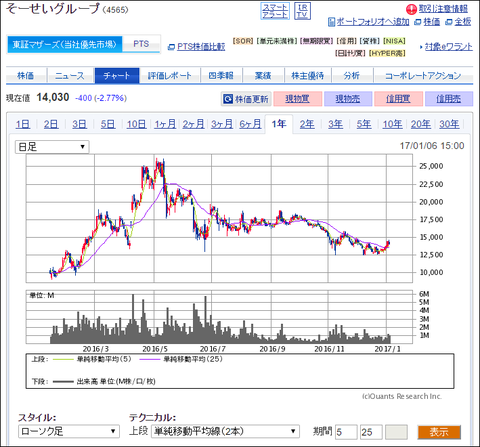
Task: Open the 四季報 tab
Action: (x=221, y=76)
